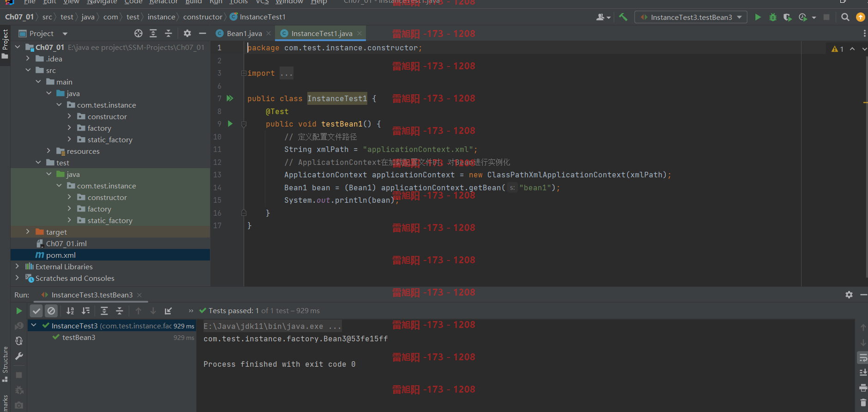Click the Build Project hammer icon

(623, 17)
